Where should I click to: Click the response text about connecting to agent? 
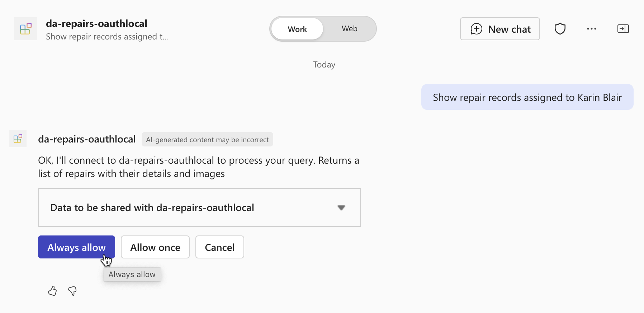click(x=198, y=167)
